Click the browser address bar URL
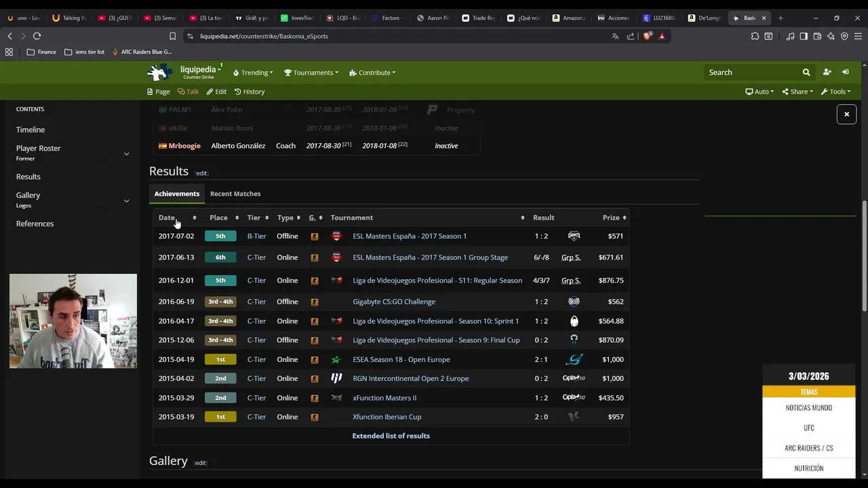Image resolution: width=868 pixels, height=488 pixels. pyautogui.click(x=264, y=36)
